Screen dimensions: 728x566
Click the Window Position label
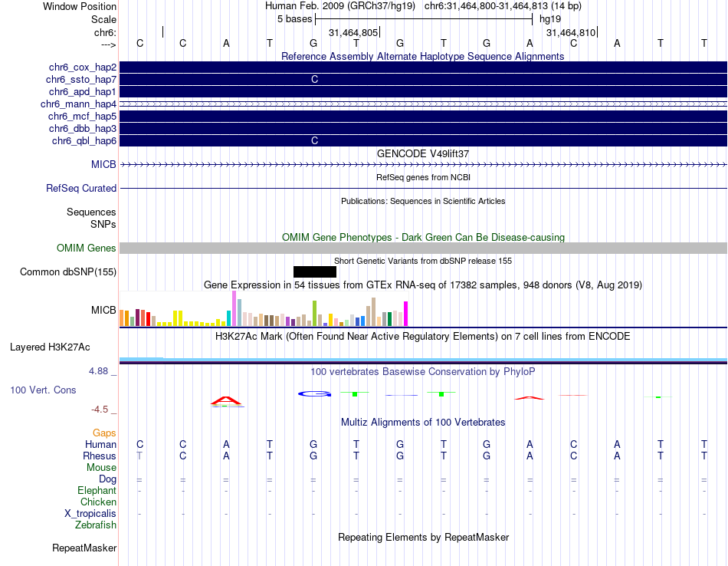coord(80,6)
